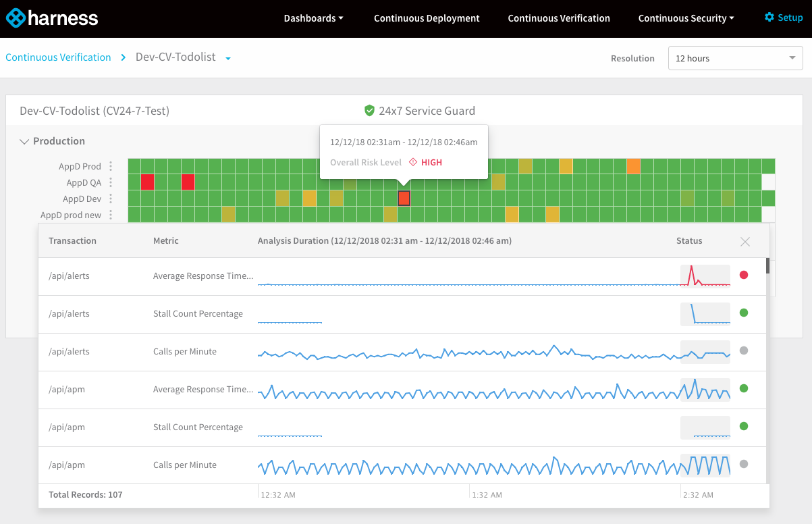The height and width of the screenshot is (524, 812).
Task: Go to Continuous Deployment
Action: (427, 18)
